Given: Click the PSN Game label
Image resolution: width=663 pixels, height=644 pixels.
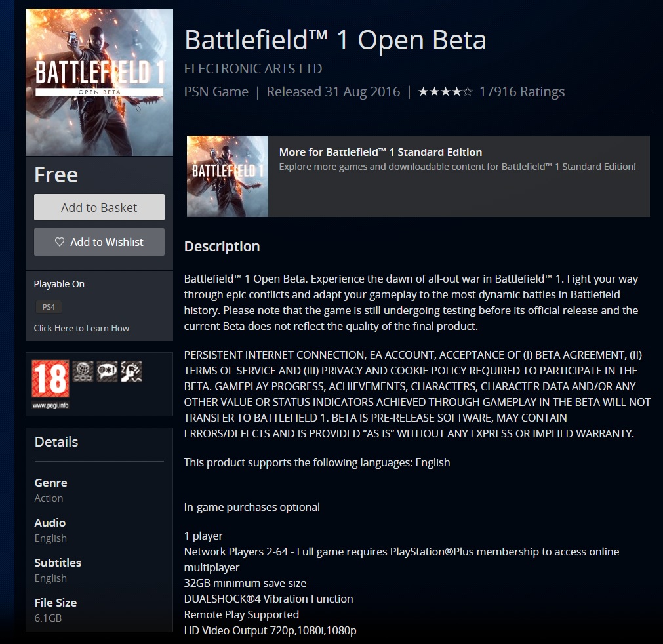Looking at the screenshot, I should [216, 92].
